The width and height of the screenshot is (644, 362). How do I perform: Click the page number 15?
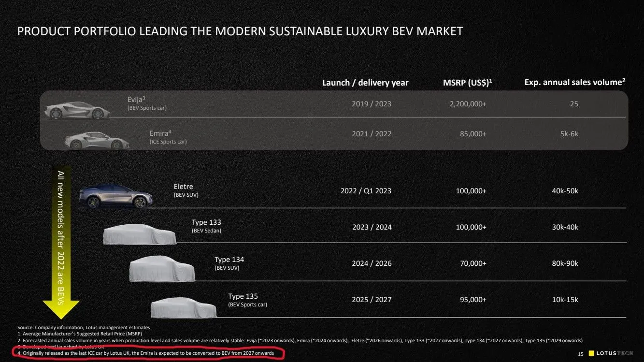tap(581, 354)
